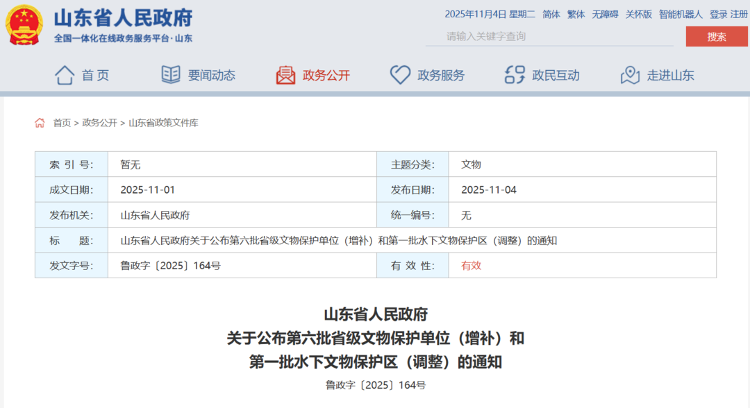This screenshot has width=750, height=408.
Task: Click the heart icon beside 政务服务
Action: point(400,75)
